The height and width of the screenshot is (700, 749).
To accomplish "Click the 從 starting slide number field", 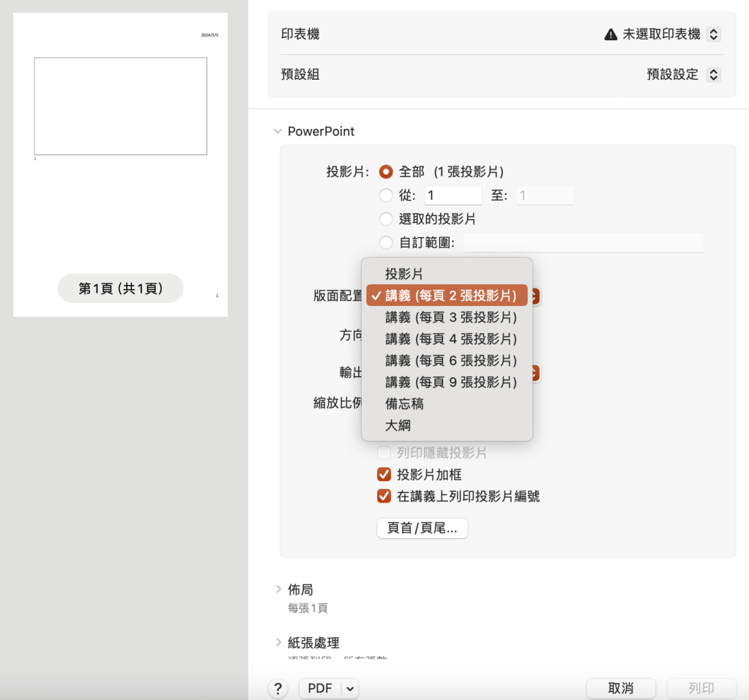I will click(x=452, y=196).
